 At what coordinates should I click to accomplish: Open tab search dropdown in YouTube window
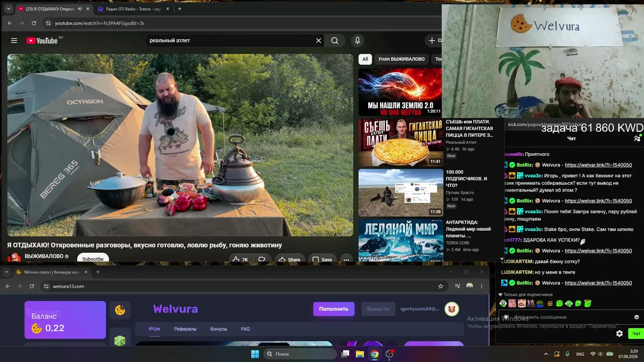point(8,9)
